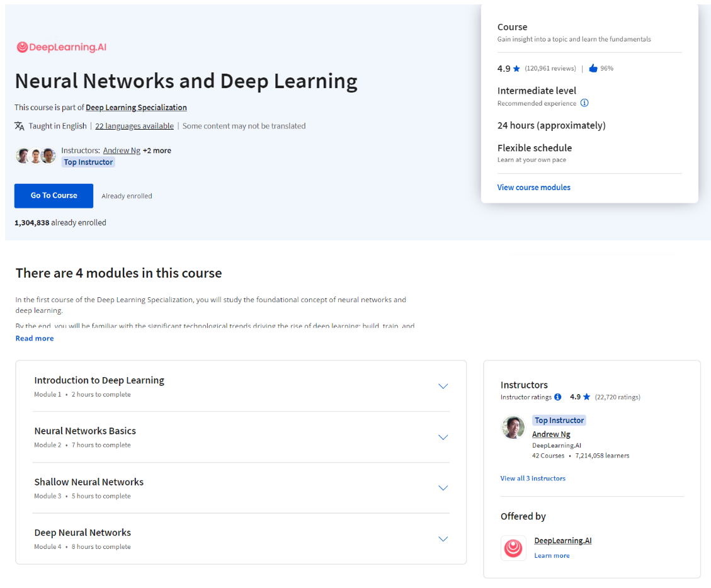The image size is (711, 588).
Task: Expand the Deep Neural Networks module
Action: coord(443,539)
